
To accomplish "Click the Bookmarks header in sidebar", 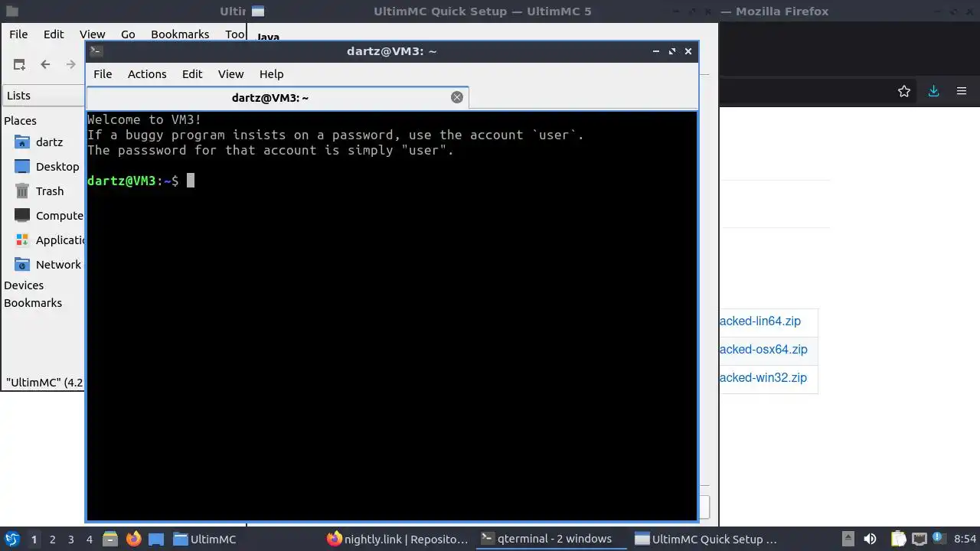I will click(x=33, y=303).
